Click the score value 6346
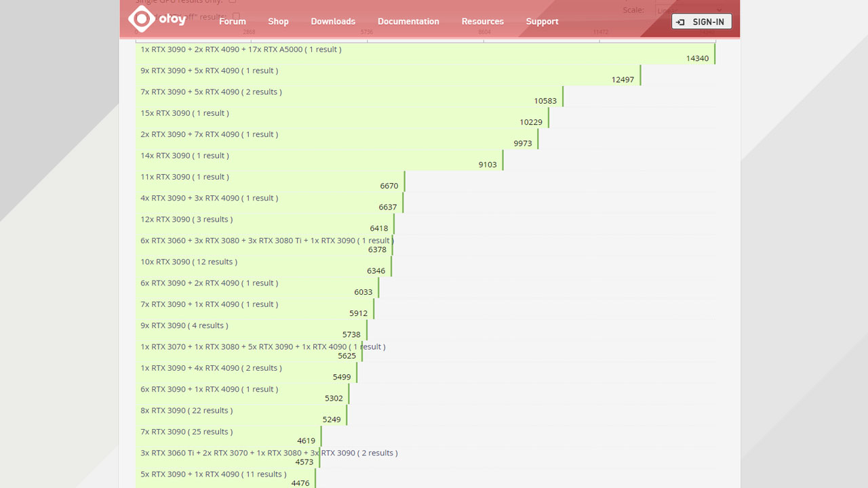Image resolution: width=868 pixels, height=488 pixels. tap(376, 270)
